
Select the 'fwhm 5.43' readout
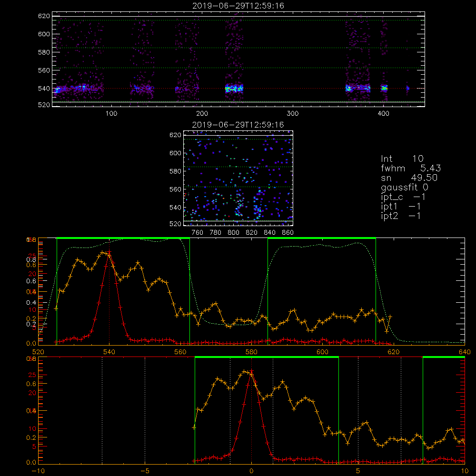411,168
